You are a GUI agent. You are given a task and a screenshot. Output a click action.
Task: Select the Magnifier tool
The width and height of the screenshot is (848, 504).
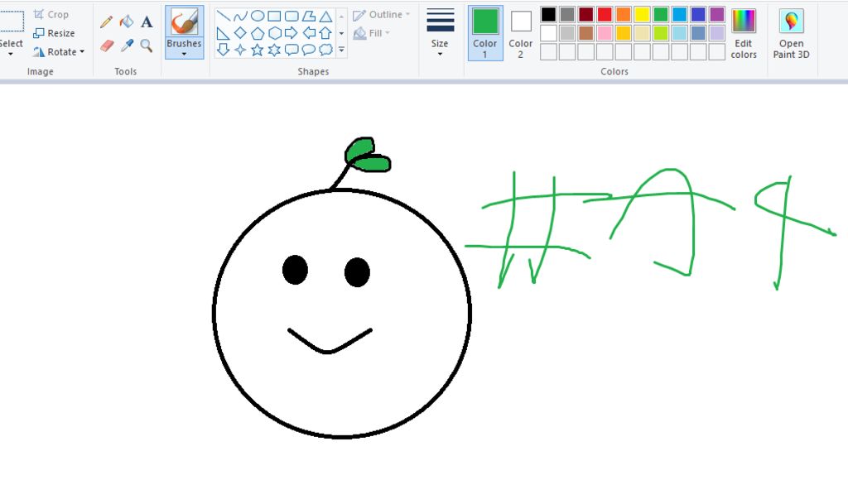coord(147,46)
